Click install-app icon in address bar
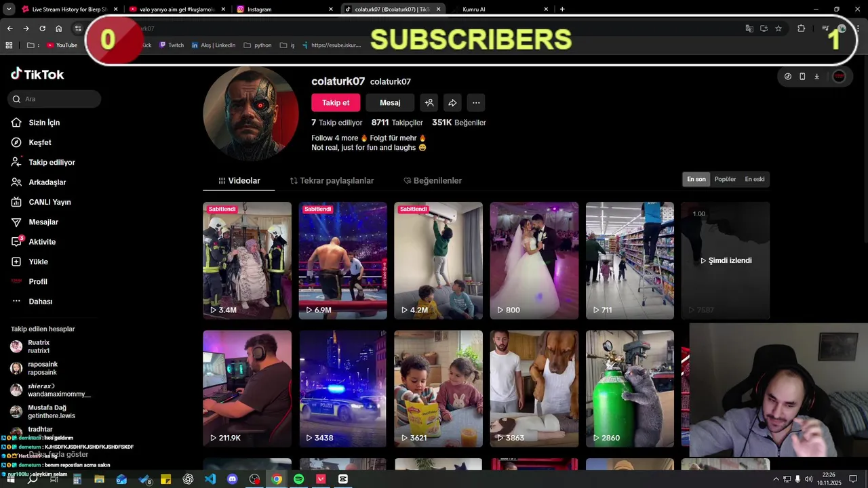The image size is (868, 488). click(764, 28)
